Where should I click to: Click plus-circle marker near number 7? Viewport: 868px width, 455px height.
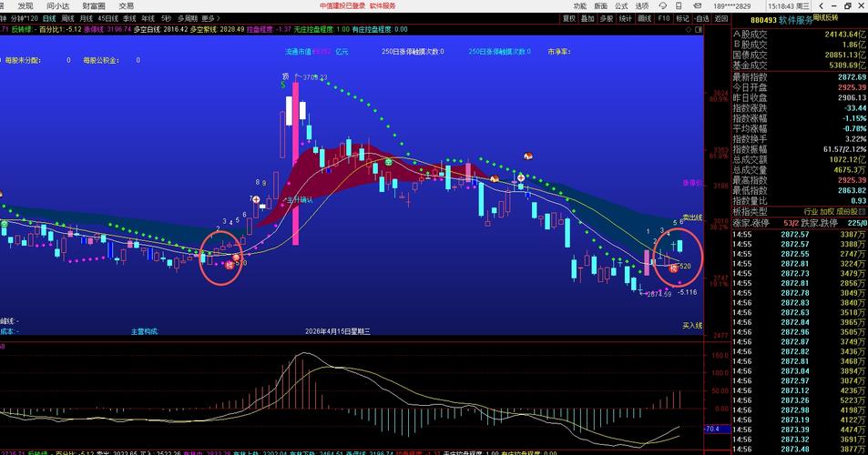(256, 199)
